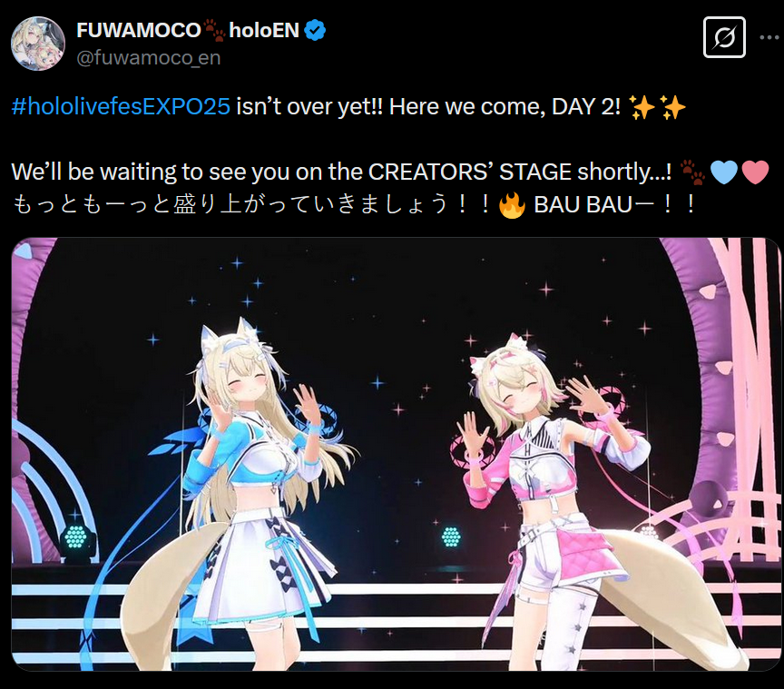The width and height of the screenshot is (784, 689).
Task: Open the @fuwamoco_en handle link
Action: point(149,57)
